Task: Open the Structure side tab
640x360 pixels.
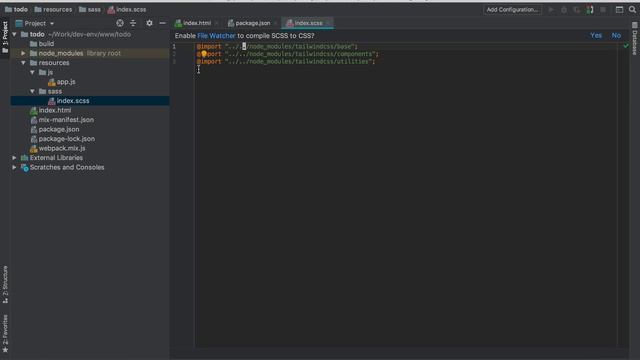Action: click(x=5, y=284)
